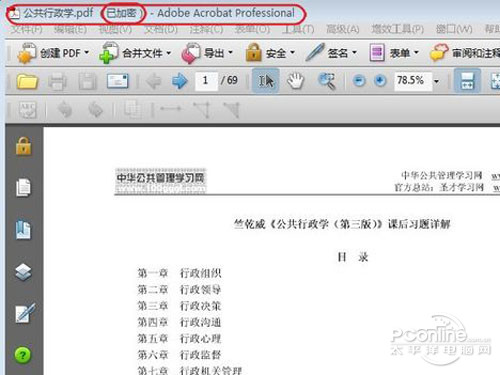
Task: Open the Window (窗口) menu
Action: tap(454, 29)
